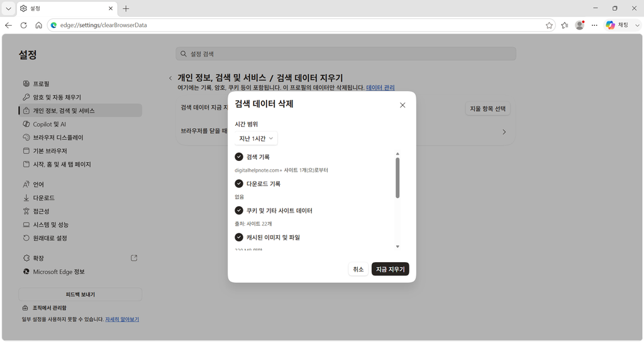Open 기본 브라우저 settings

coord(80,151)
